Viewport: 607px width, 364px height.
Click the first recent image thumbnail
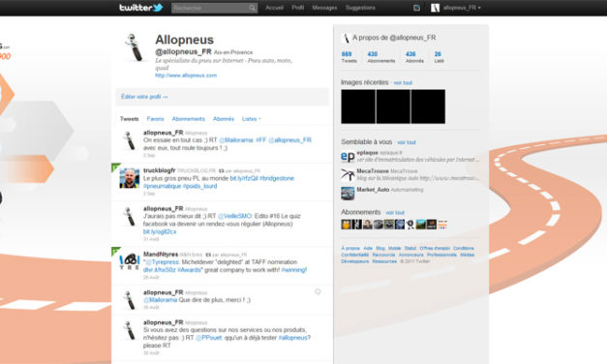tap(358, 106)
